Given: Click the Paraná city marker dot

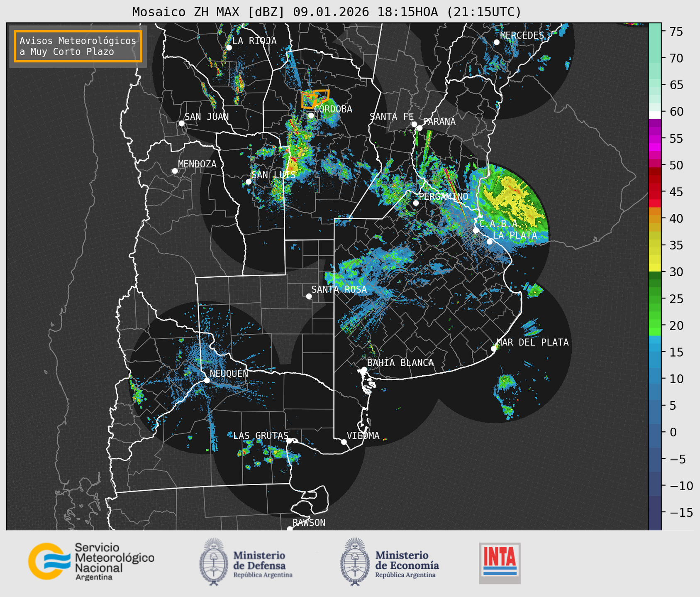Looking at the screenshot, I should (x=420, y=128).
